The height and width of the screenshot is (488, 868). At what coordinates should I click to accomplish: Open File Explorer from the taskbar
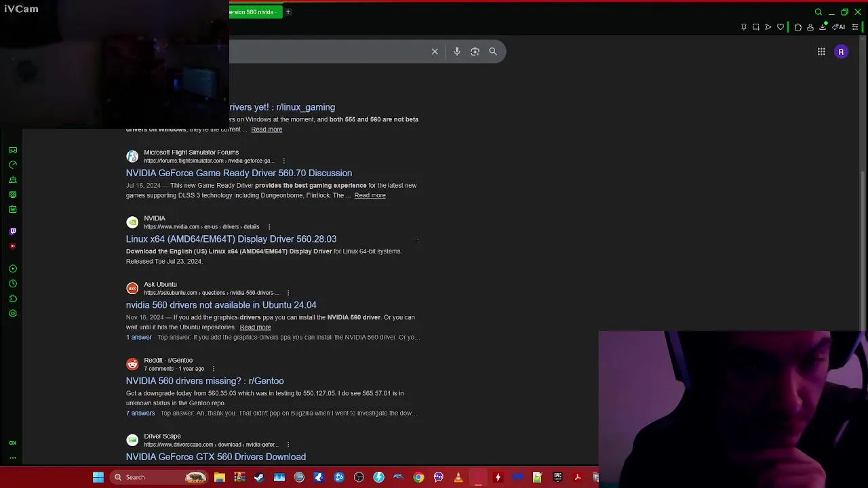(x=220, y=477)
